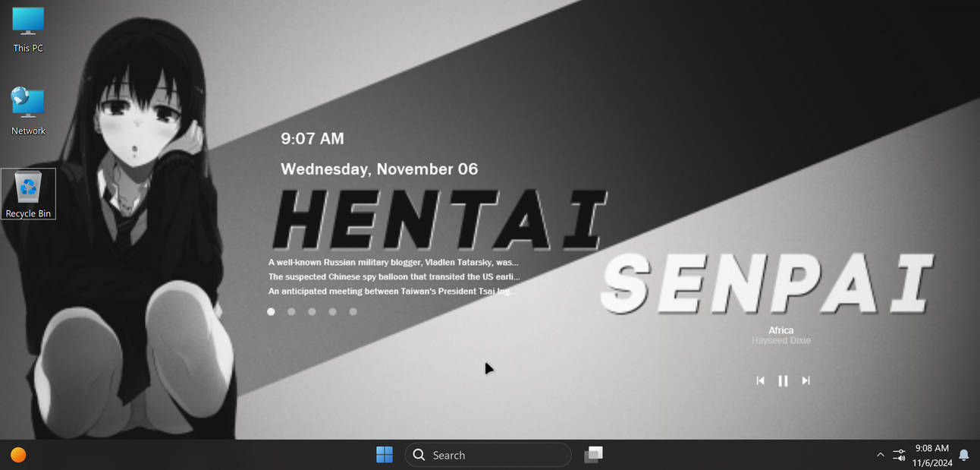Open the Taiwan President Tsai headline
This screenshot has height=470, width=980.
pos(393,291)
